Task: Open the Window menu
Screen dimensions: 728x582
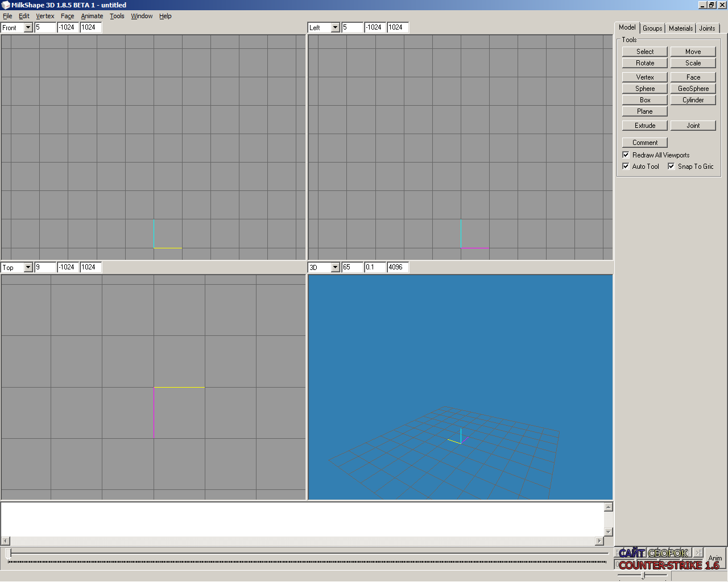Action: 142,16
